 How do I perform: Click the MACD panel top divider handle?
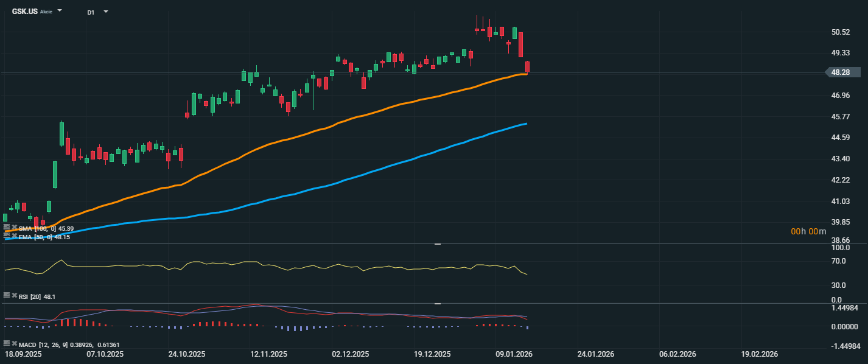[437, 303]
